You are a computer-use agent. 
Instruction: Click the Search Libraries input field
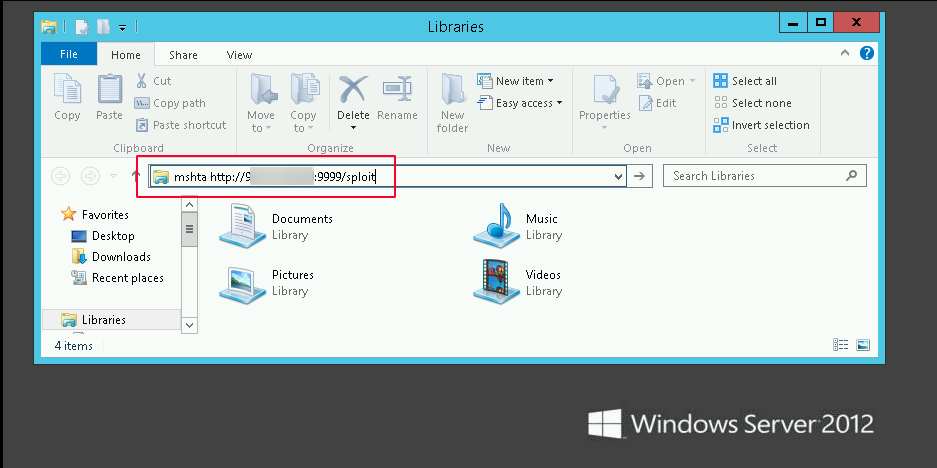(755, 176)
